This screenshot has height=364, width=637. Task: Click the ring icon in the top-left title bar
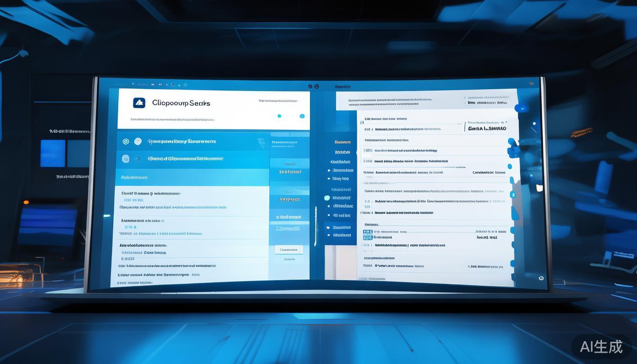[173, 84]
